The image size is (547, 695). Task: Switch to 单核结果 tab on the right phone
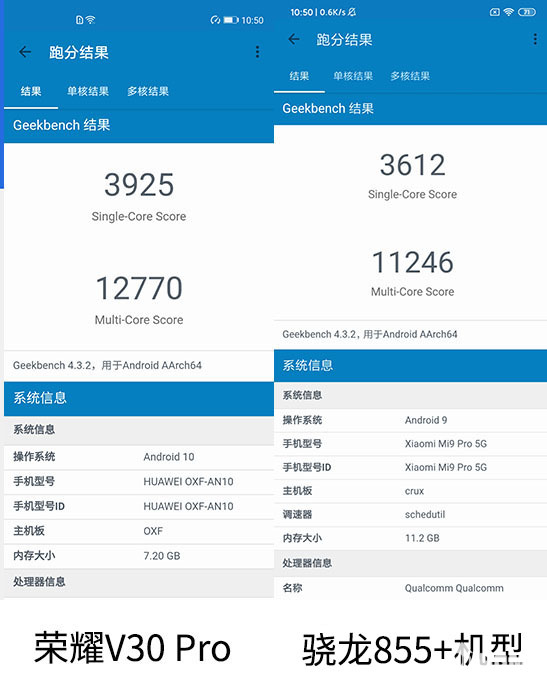(x=353, y=76)
